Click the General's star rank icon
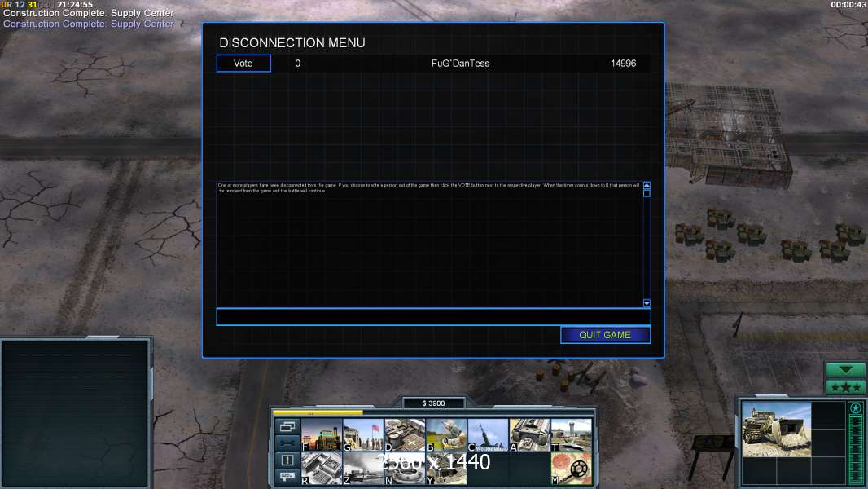This screenshot has height=489, width=868. pos(856,408)
